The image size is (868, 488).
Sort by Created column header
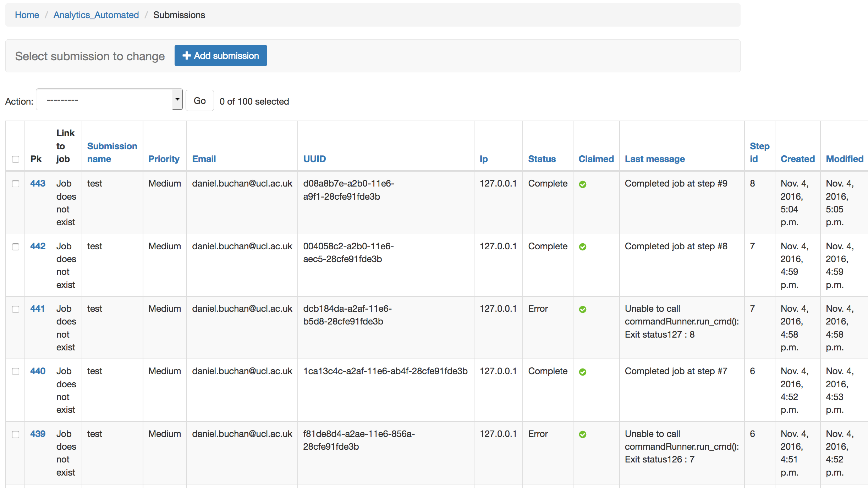pyautogui.click(x=798, y=159)
